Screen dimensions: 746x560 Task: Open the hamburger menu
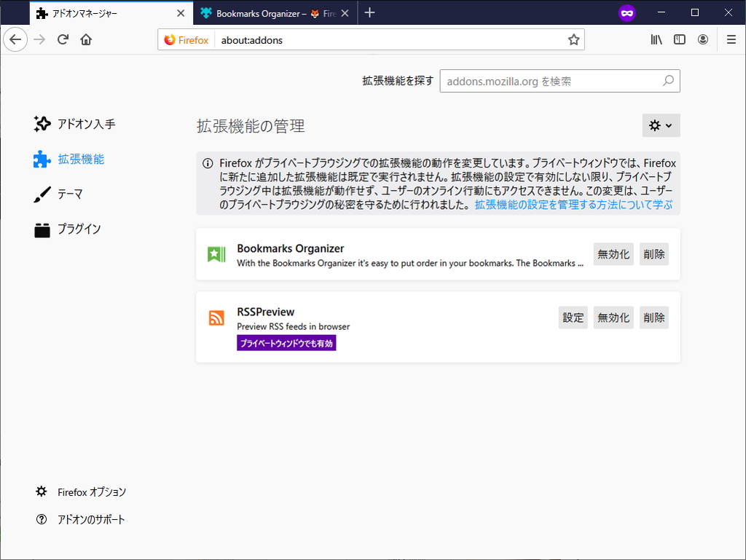[731, 39]
